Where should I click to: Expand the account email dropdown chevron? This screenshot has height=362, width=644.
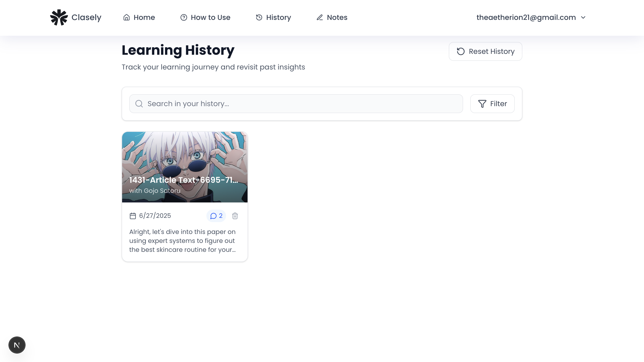pyautogui.click(x=583, y=17)
